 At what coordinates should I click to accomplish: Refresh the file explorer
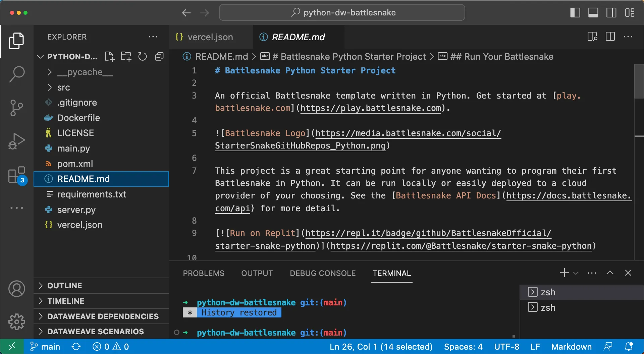coord(143,57)
